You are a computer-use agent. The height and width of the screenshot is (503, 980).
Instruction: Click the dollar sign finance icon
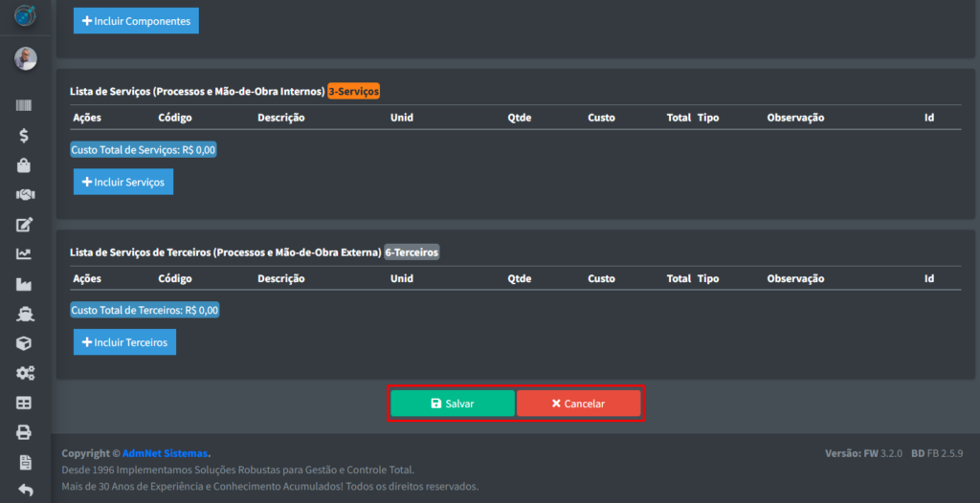point(25,136)
